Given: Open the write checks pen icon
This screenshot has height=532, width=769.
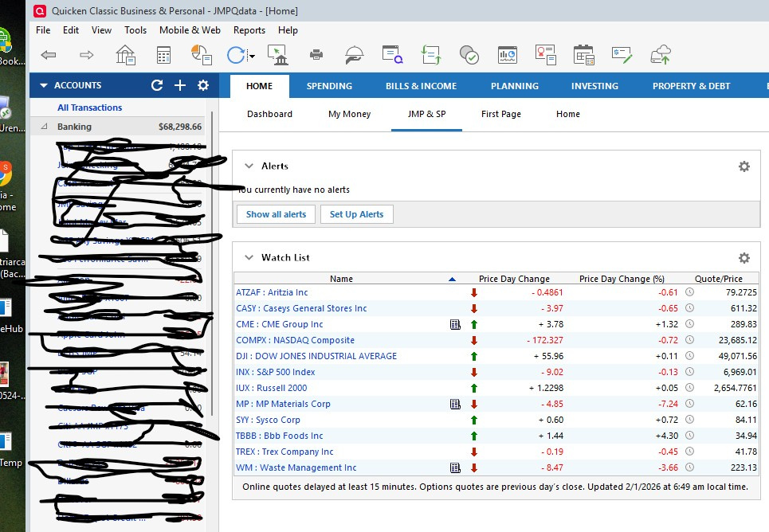Looking at the screenshot, I should tap(622, 54).
